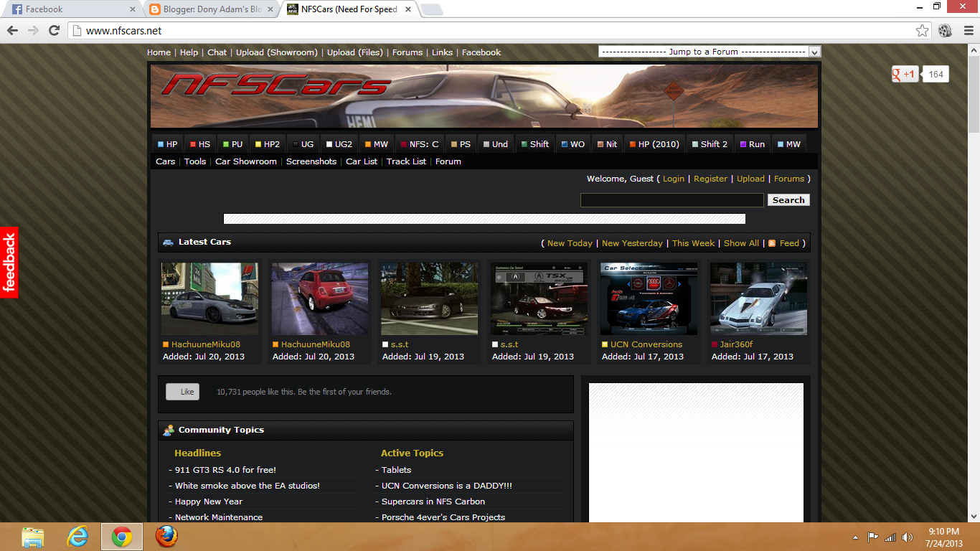980x551 pixels.
Task: Click the Facebook Like button
Action: coord(182,392)
